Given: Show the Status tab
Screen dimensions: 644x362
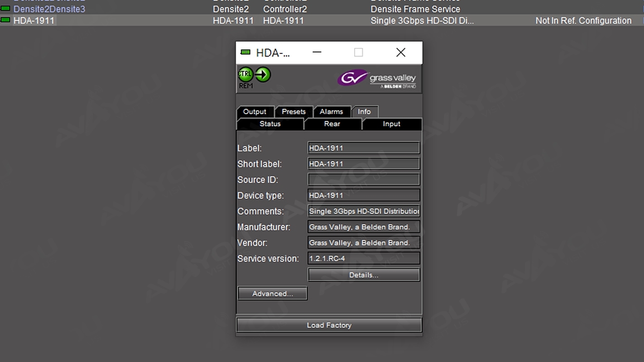Looking at the screenshot, I should coord(270,124).
